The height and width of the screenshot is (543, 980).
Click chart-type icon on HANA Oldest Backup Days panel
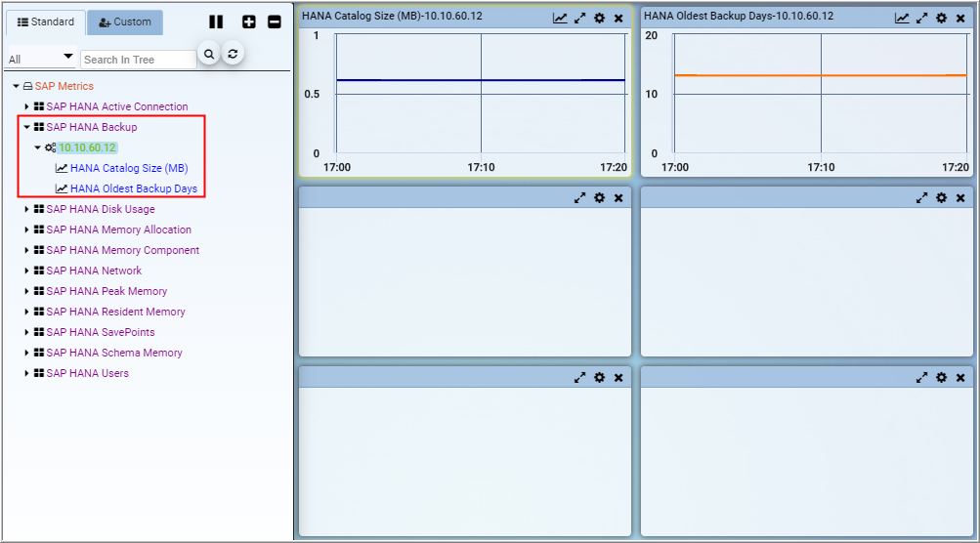click(x=902, y=19)
